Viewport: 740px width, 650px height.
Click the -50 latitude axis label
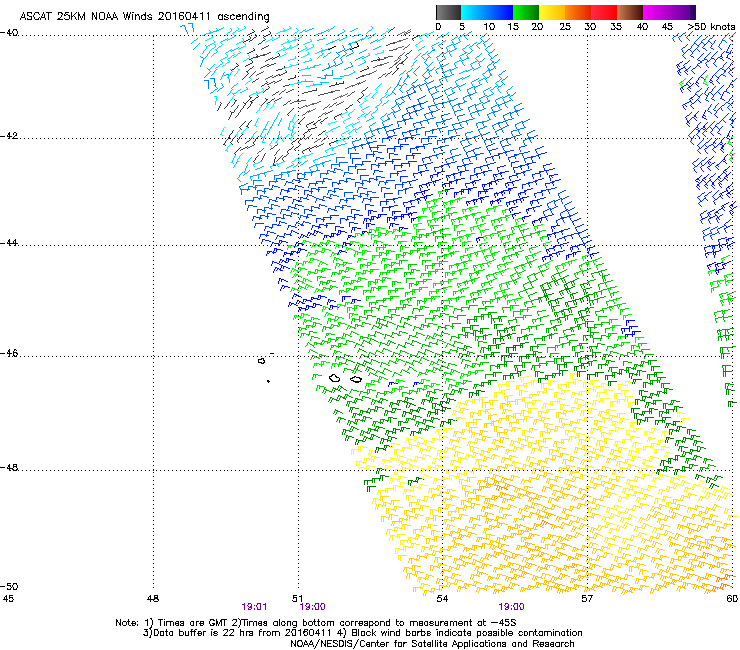[9, 587]
